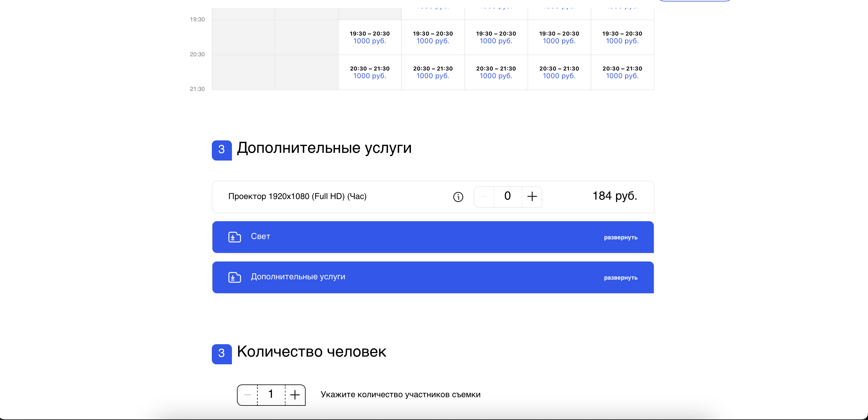Image resolution: width=868 pixels, height=420 pixels.
Task: Click folder icon in Дополнительные услуги row
Action: pyautogui.click(x=235, y=277)
